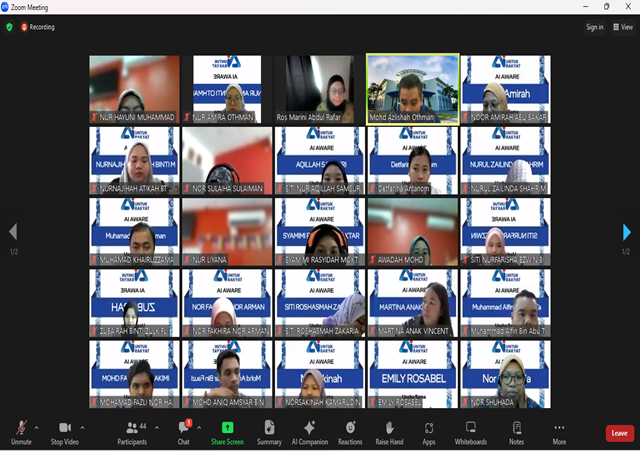Open the More menu in toolbar
The width and height of the screenshot is (640, 451).
(x=559, y=432)
